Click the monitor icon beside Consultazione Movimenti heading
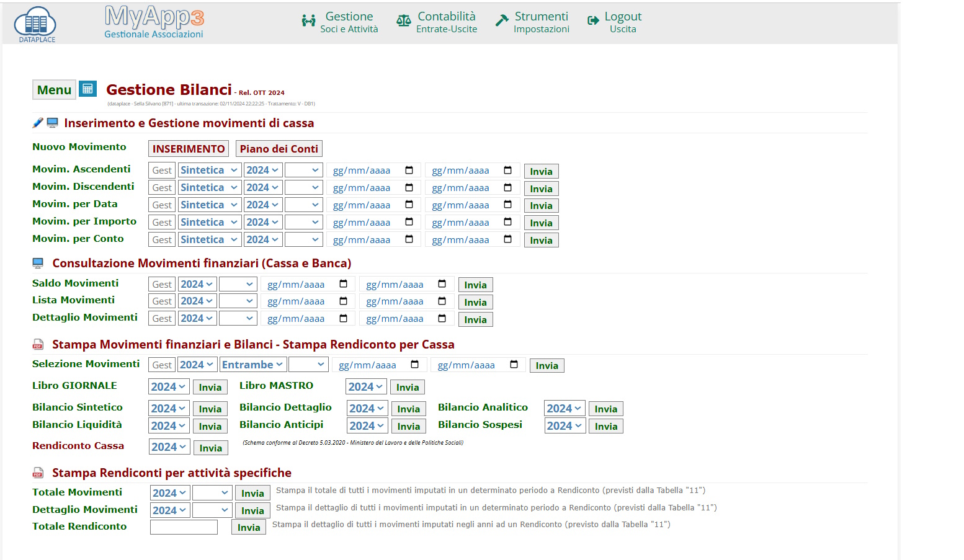This screenshot has width=964, height=560. pyautogui.click(x=38, y=263)
